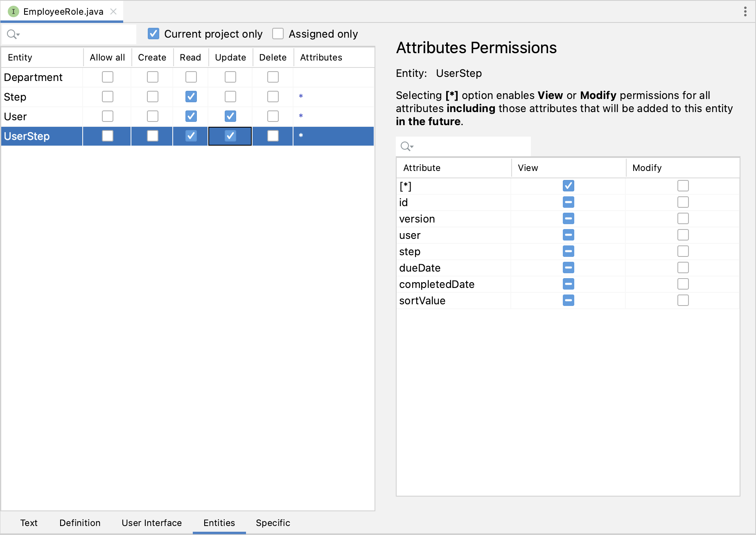Screen dimensions: 756x535
Task: Open the entity search options magnifier dropdown
Action: (x=13, y=34)
